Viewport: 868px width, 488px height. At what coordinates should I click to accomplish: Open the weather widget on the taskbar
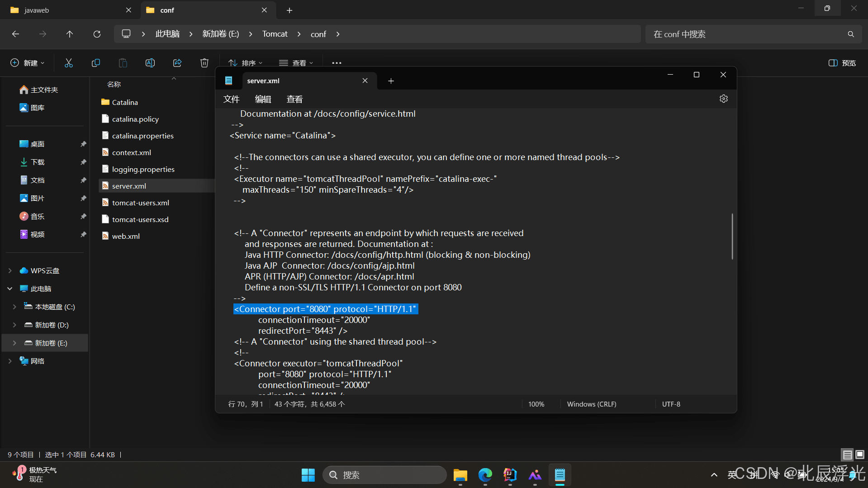pos(34,475)
